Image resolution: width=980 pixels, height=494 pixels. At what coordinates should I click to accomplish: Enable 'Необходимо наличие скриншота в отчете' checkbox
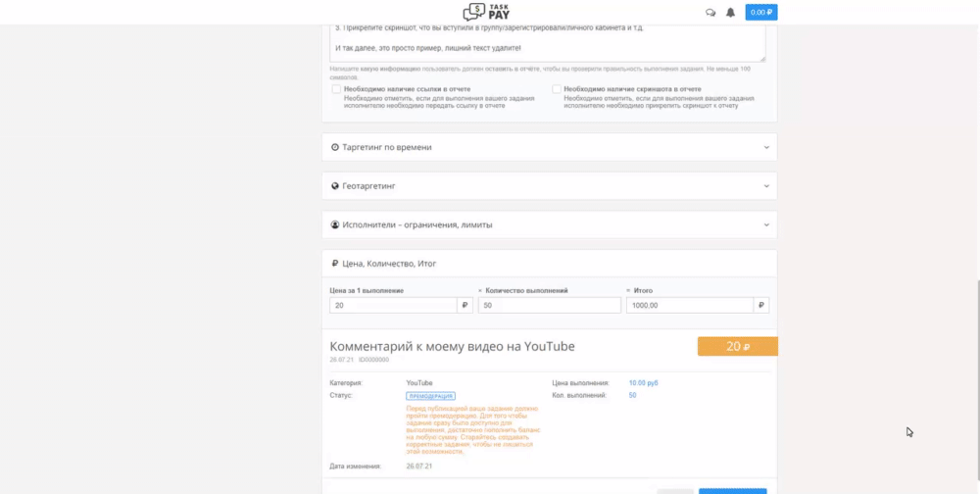click(557, 89)
